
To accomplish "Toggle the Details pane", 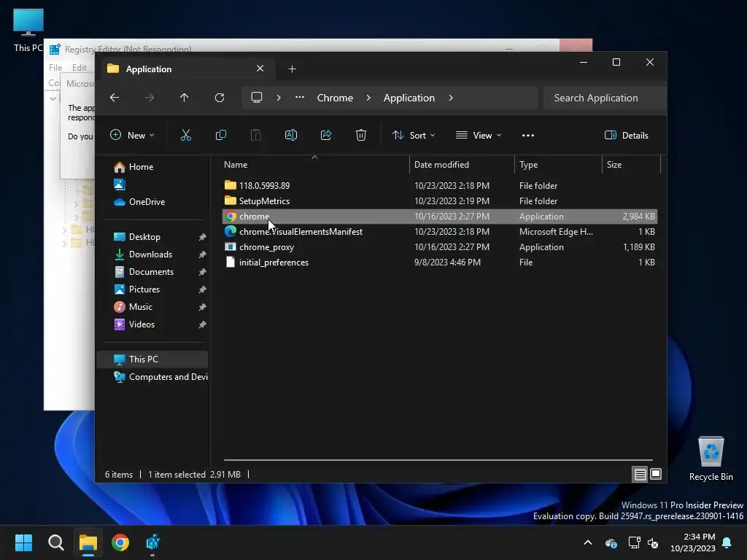I will pos(627,135).
